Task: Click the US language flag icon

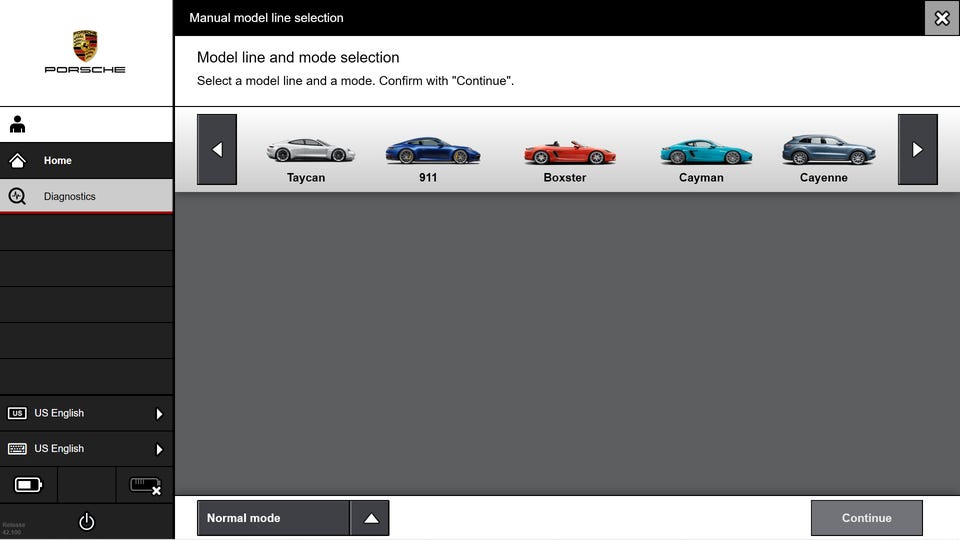Action: pos(17,413)
